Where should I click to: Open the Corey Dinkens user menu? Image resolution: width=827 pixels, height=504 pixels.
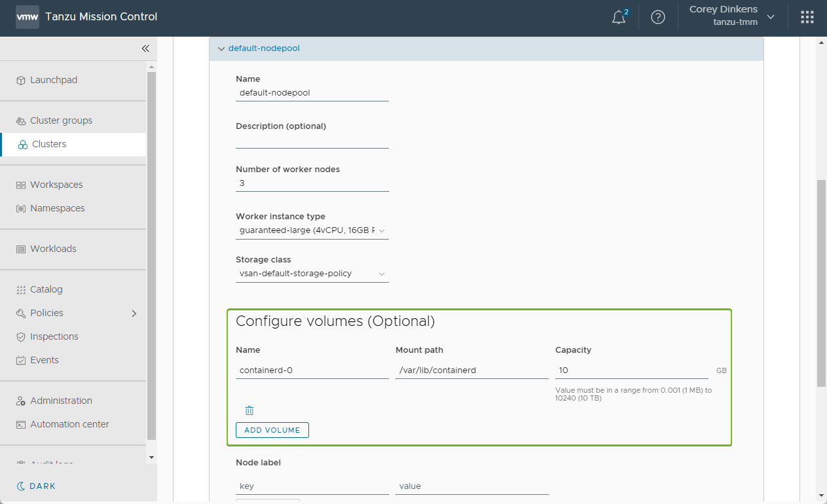coord(731,17)
